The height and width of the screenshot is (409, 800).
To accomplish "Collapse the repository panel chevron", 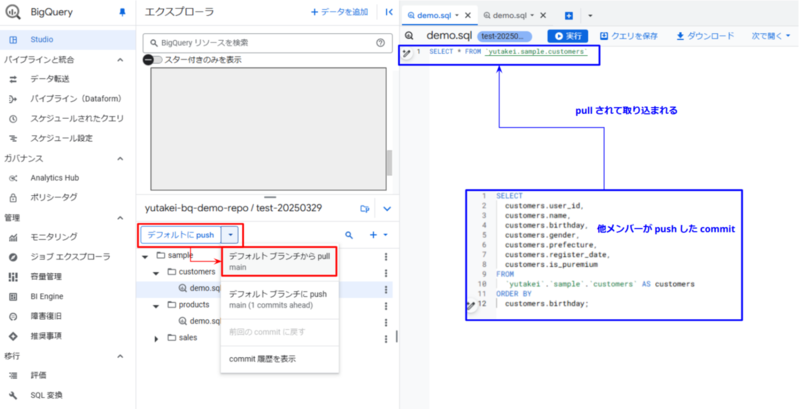I will 387,209.
